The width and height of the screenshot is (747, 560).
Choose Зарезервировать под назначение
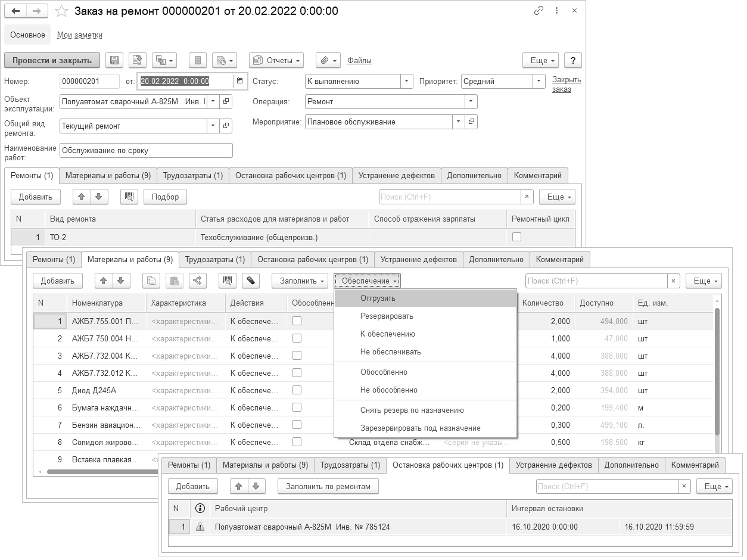425,428
